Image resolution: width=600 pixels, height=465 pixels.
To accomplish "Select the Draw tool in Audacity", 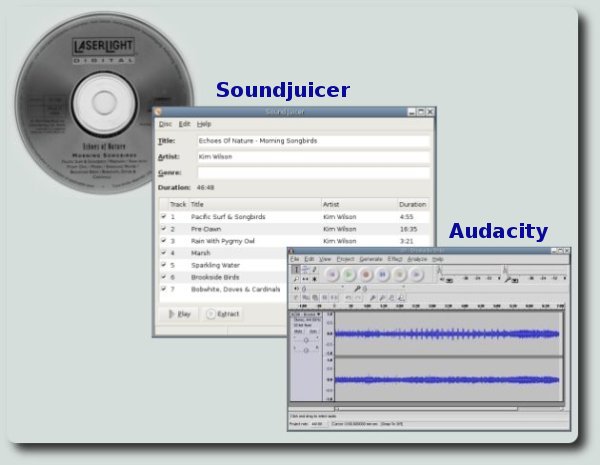I will pos(314,269).
